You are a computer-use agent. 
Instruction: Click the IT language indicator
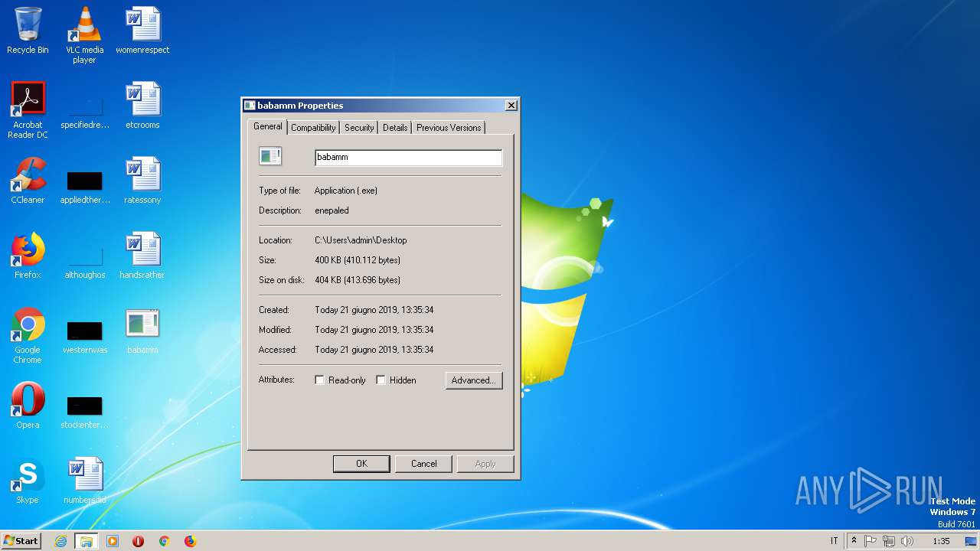coord(834,541)
